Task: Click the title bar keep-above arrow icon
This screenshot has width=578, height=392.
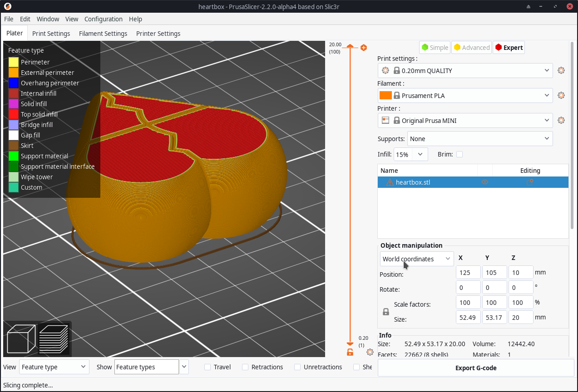Action: point(528,6)
